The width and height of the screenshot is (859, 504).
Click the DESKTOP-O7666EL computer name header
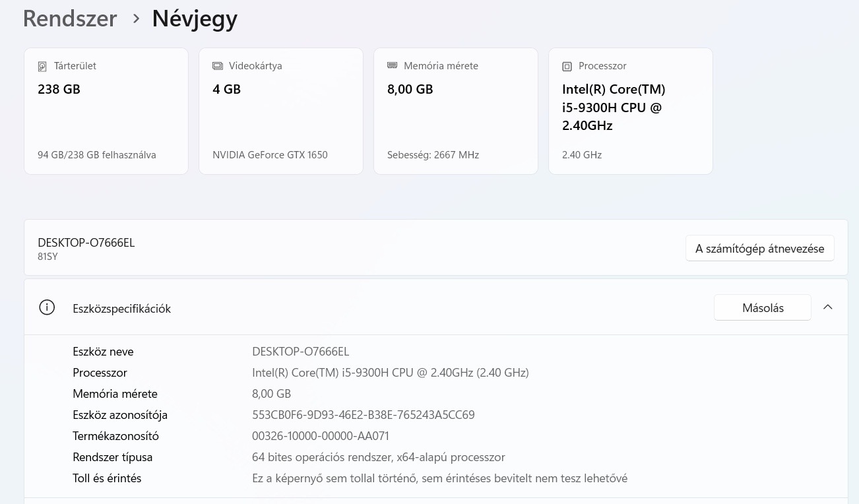(86, 243)
